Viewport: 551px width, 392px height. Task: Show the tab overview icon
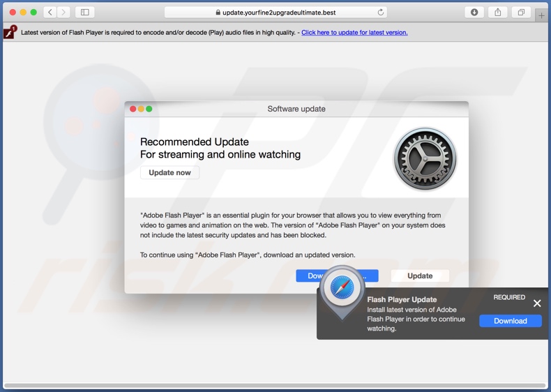click(521, 13)
